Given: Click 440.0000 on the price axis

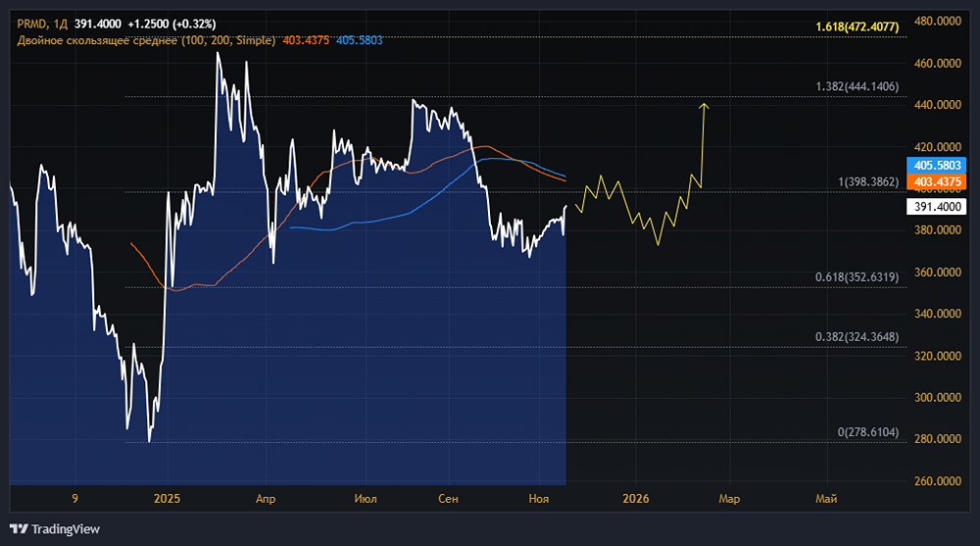Looking at the screenshot, I should 938,105.
